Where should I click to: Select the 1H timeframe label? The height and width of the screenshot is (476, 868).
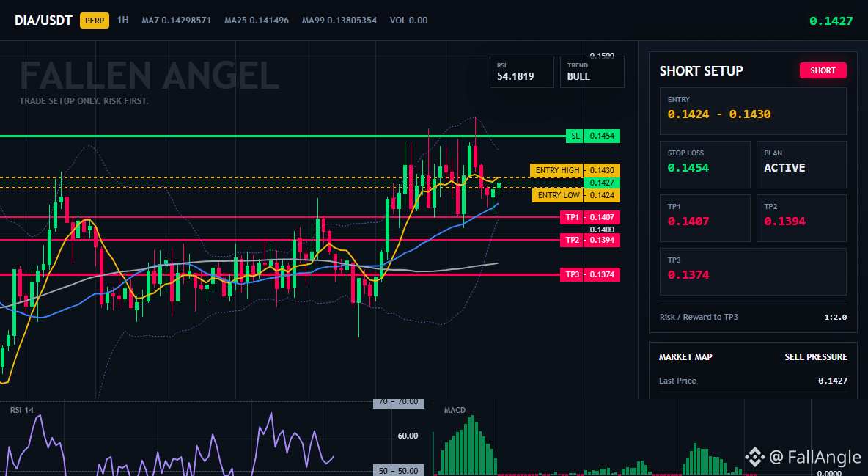(x=123, y=20)
